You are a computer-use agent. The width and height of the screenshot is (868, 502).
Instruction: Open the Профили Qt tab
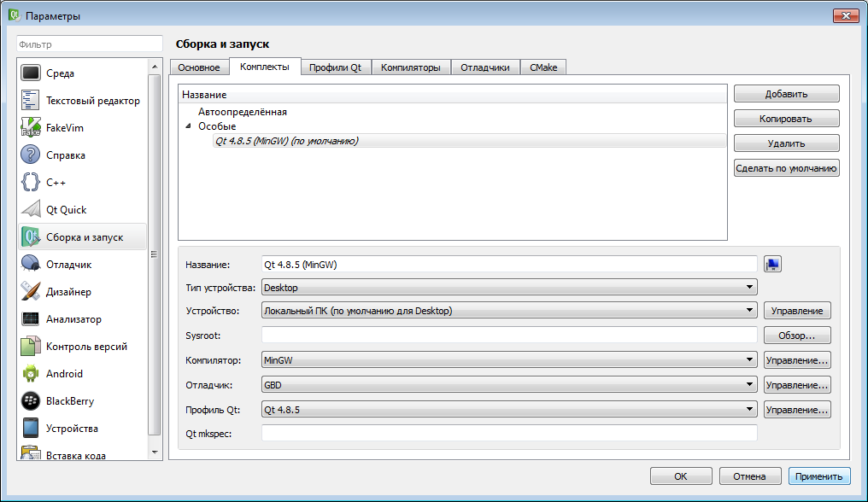coord(335,67)
